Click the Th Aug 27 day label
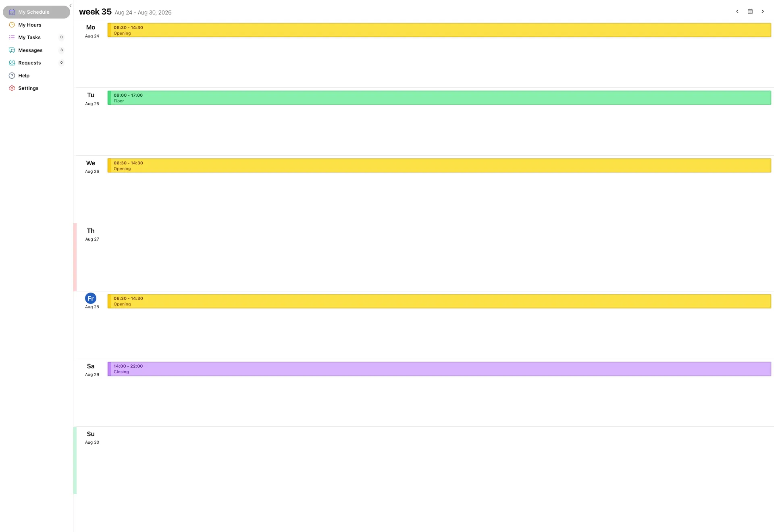Screen dimensions: 774x532 pyautogui.click(x=92, y=235)
